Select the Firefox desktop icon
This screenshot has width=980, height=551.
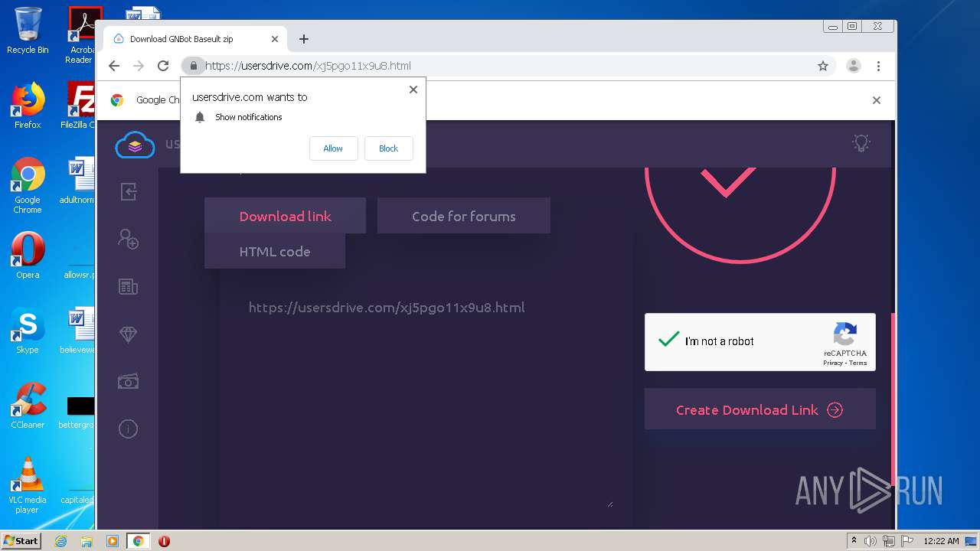(x=28, y=106)
